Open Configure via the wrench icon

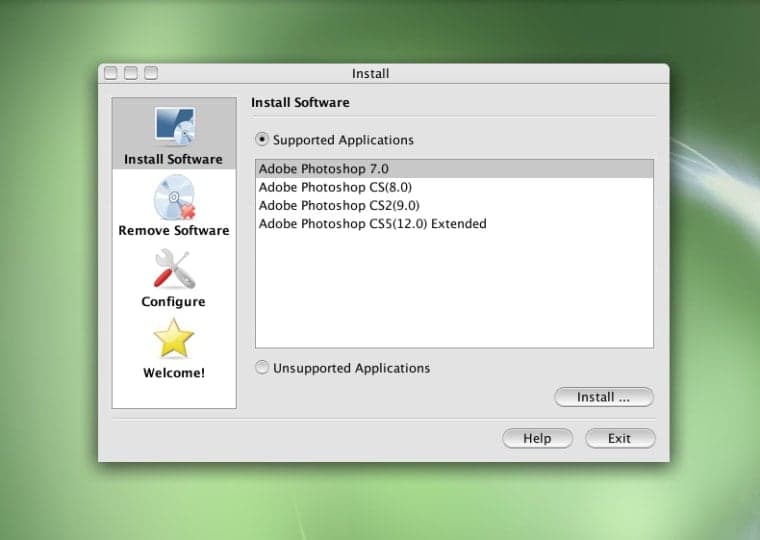[174, 269]
